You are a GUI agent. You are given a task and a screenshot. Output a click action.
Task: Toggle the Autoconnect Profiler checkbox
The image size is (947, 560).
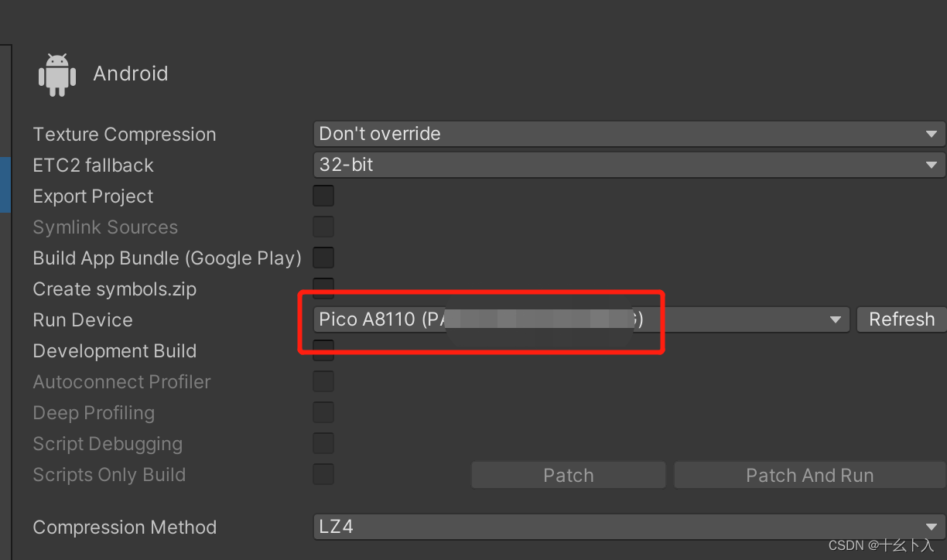[x=323, y=381]
